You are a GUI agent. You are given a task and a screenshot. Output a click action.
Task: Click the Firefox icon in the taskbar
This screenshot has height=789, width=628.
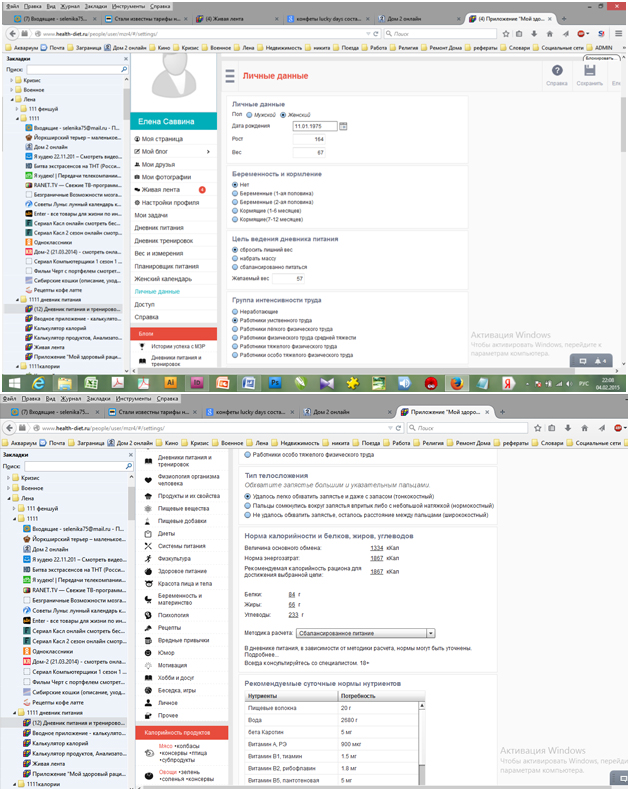coord(455,382)
